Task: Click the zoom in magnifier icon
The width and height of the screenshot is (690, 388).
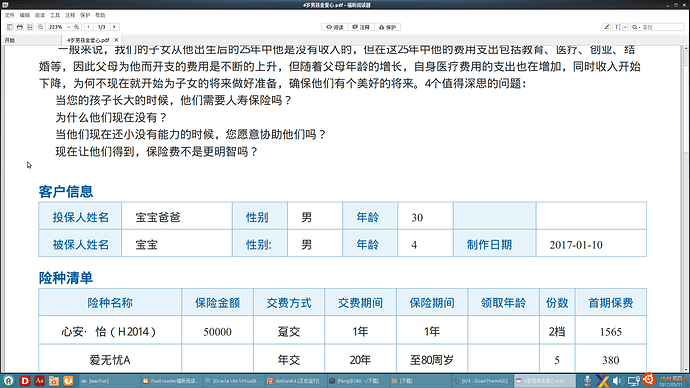Action: (77, 27)
